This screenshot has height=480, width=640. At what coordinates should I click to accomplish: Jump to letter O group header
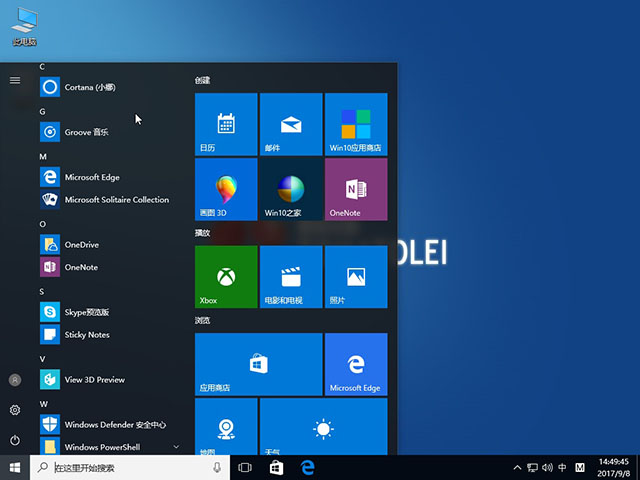[42, 224]
